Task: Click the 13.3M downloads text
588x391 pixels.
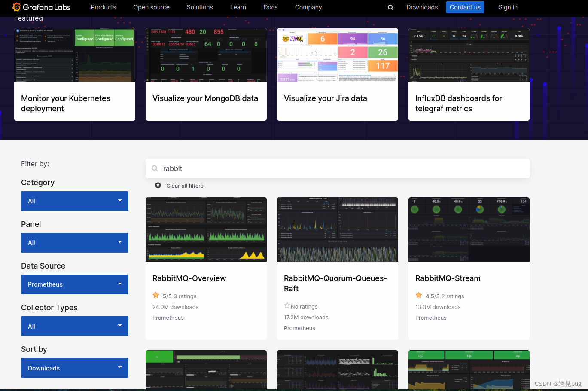Action: click(438, 307)
